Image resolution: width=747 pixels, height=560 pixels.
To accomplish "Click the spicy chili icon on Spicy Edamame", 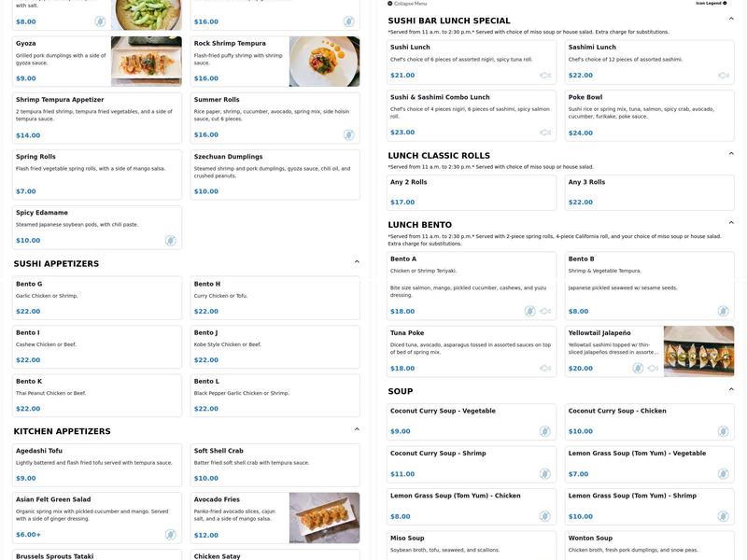I will point(168,238).
